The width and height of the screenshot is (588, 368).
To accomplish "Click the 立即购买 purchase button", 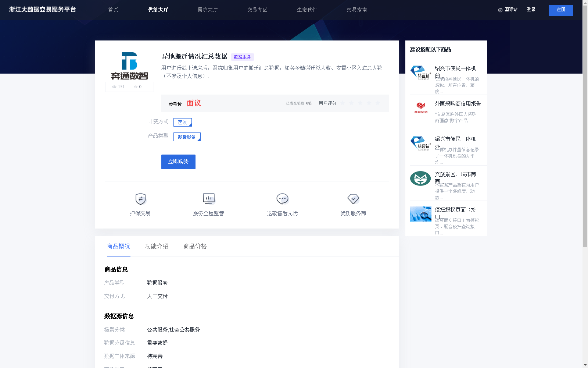I will tap(178, 162).
